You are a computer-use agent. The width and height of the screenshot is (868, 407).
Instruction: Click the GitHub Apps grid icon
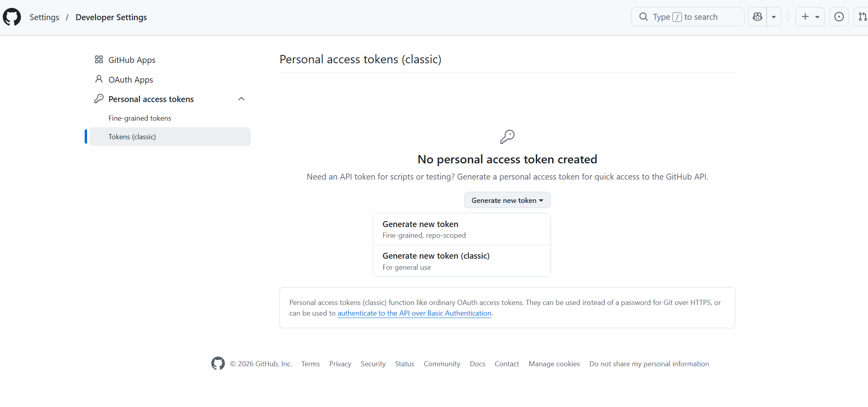(x=99, y=60)
